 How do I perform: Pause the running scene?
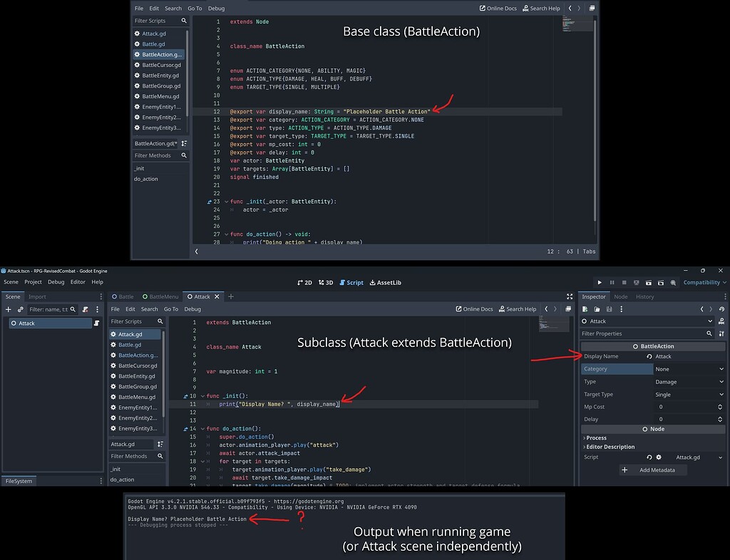point(612,282)
